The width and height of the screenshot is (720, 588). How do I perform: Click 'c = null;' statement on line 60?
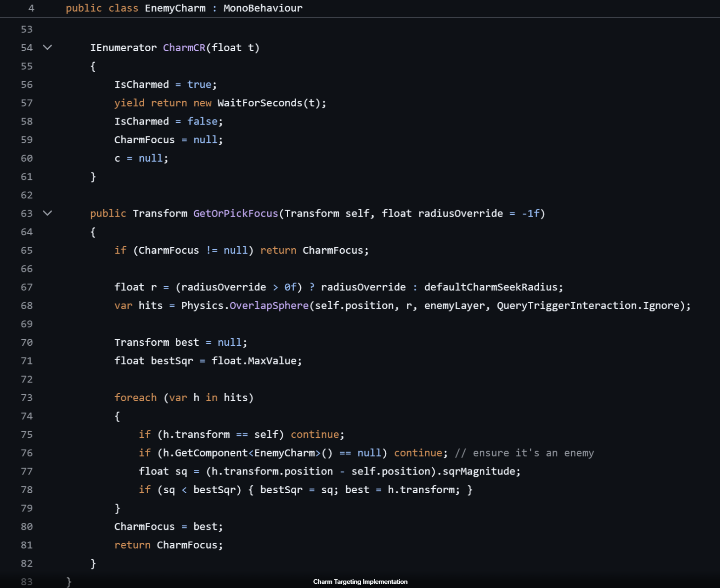tap(141, 158)
